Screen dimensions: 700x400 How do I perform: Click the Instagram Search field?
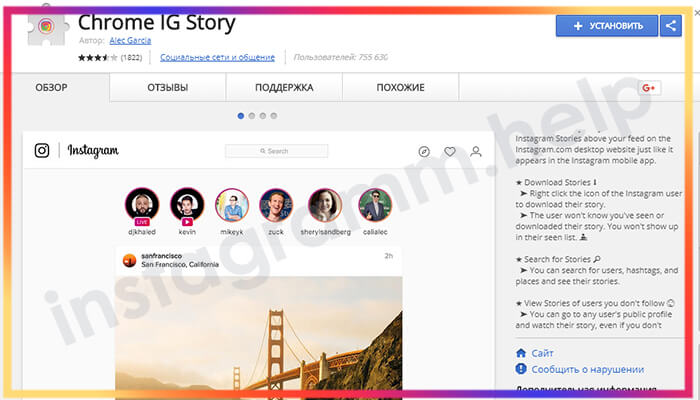tap(276, 151)
